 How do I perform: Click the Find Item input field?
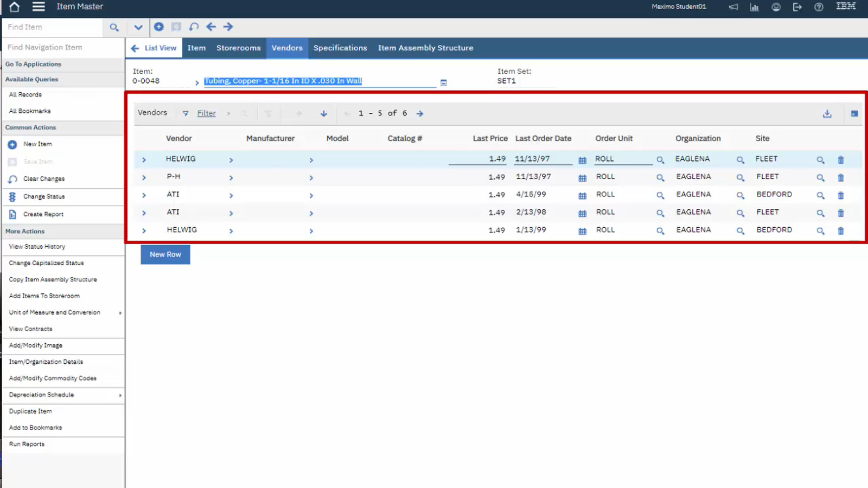click(x=52, y=27)
